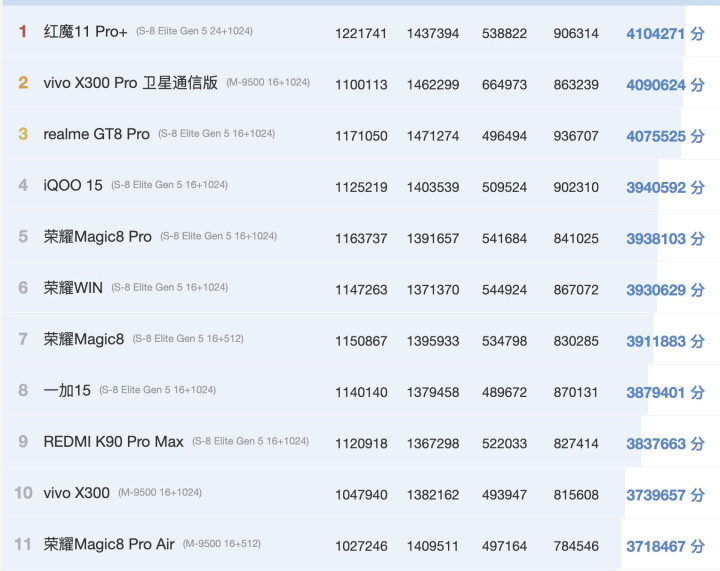Screen dimensions: 720x571
Task: Select 荣耀Magic8 16+512 device name
Action: [x=84, y=339]
